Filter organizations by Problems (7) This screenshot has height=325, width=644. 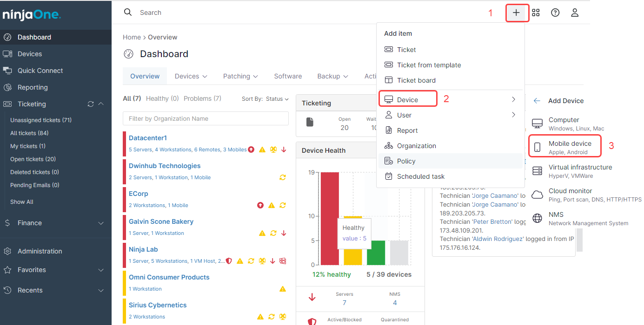pyautogui.click(x=202, y=98)
